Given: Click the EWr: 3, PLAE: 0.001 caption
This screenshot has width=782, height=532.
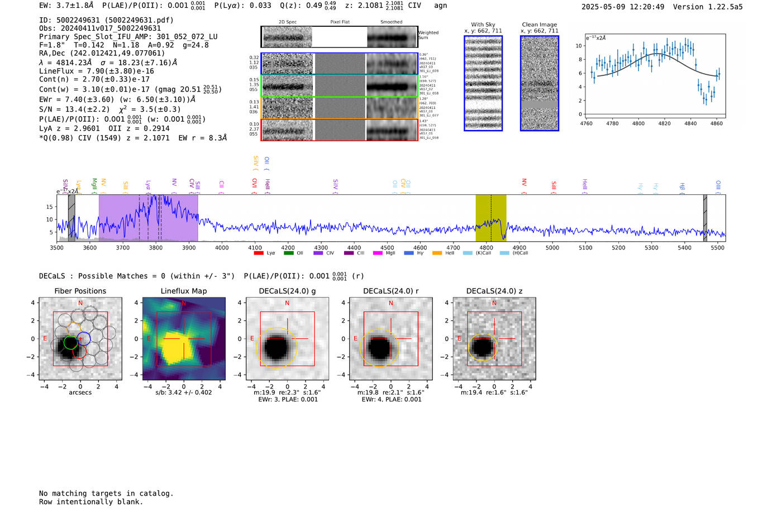Looking at the screenshot, I should pyautogui.click(x=288, y=400).
